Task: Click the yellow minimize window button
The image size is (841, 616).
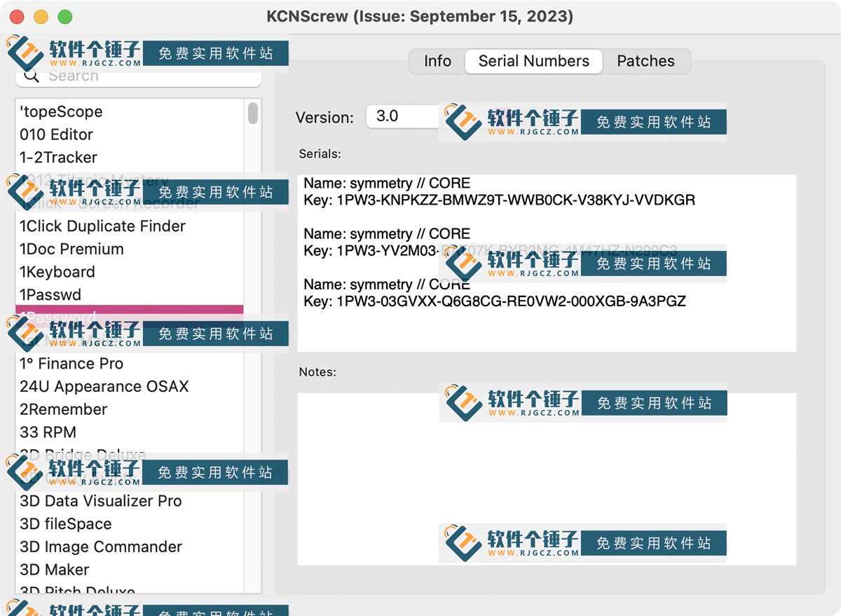Action: point(41,16)
